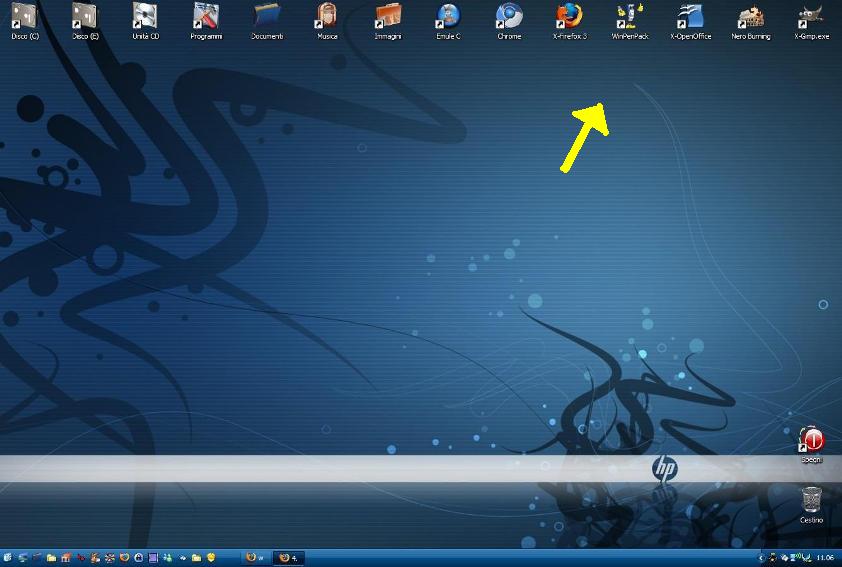This screenshot has width=842, height=567.
Task: Launch Emule C from the desktop
Action: pyautogui.click(x=448, y=17)
